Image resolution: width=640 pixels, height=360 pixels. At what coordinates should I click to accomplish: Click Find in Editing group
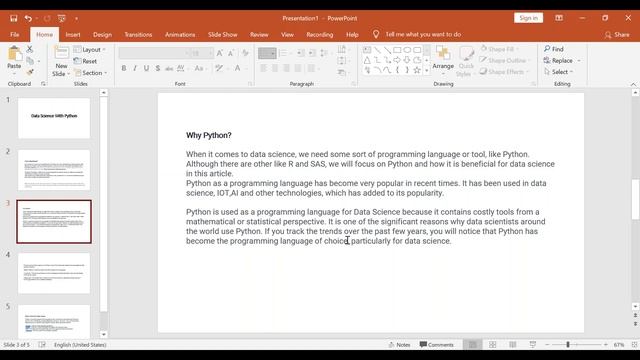click(x=553, y=49)
